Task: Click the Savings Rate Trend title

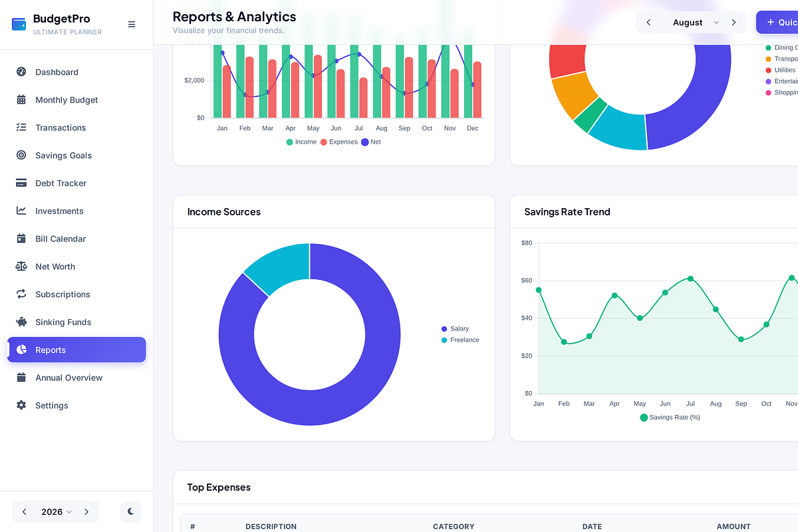Action: coord(567,211)
